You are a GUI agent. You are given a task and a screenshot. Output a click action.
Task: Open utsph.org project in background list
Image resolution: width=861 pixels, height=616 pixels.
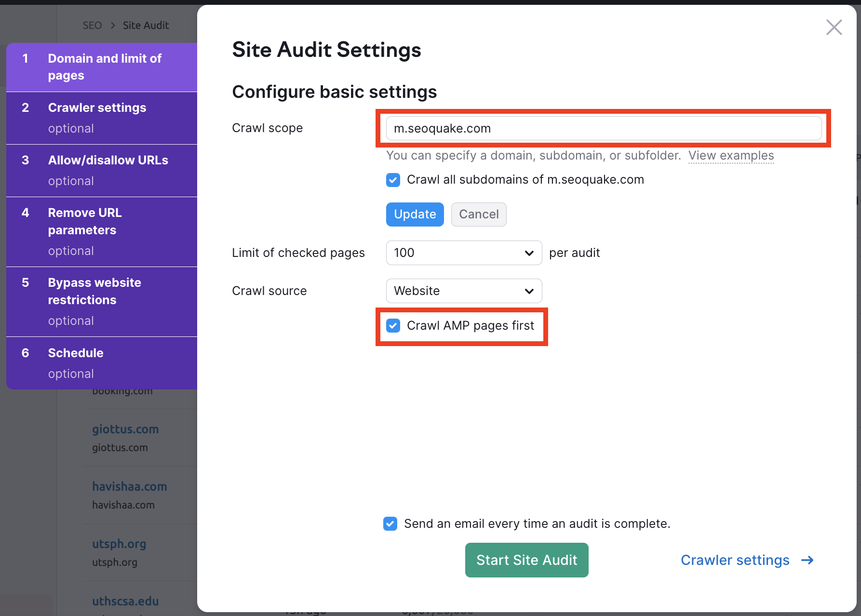click(x=119, y=544)
